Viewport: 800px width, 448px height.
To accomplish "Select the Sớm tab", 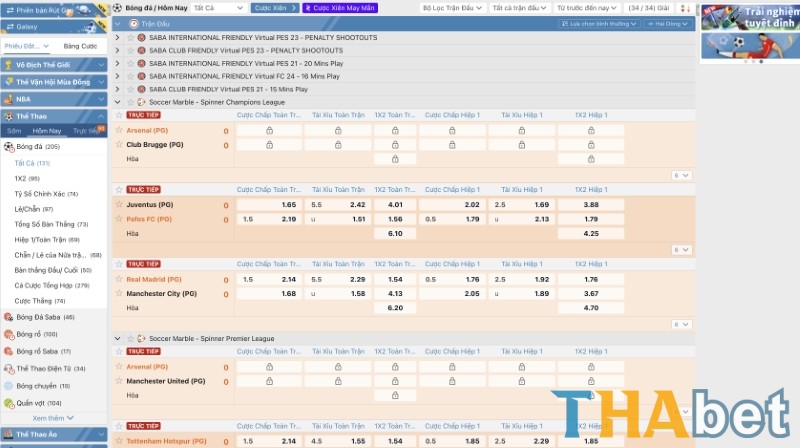I will (14, 131).
